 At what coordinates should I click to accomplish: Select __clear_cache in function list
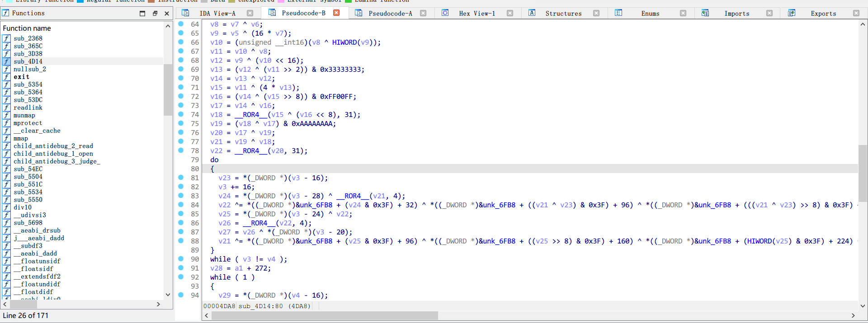[37, 131]
